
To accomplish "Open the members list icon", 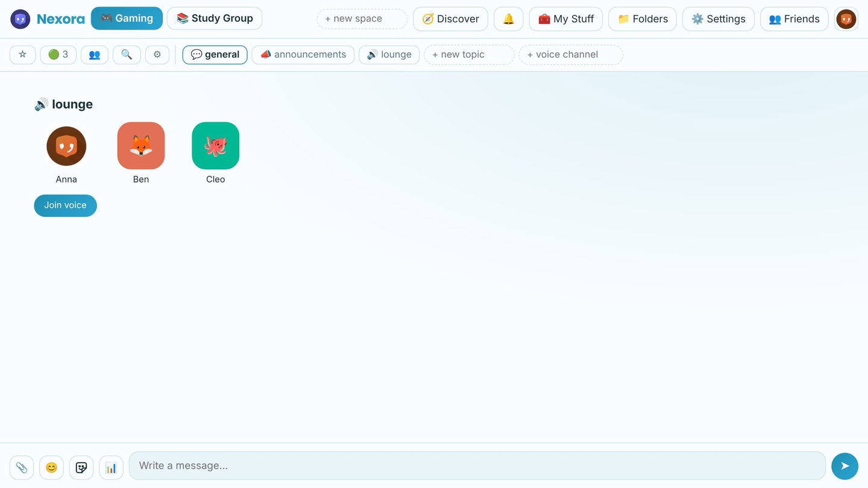I will tap(95, 54).
